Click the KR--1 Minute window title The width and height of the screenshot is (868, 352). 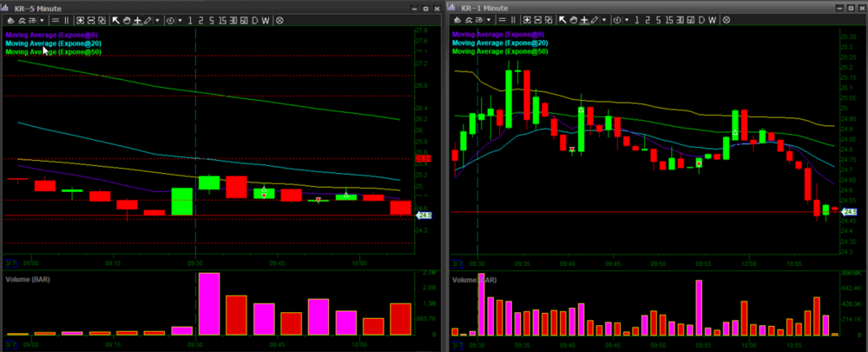[x=487, y=7]
